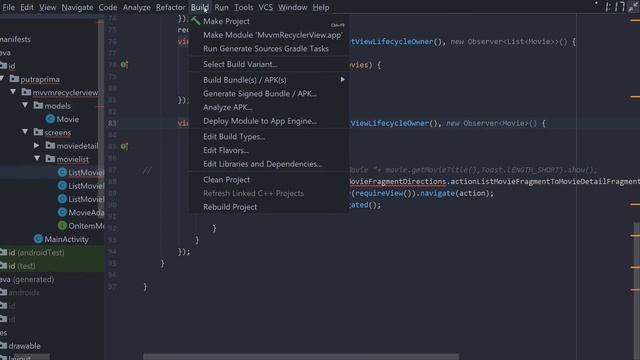Select the manifests folder
The width and height of the screenshot is (640, 360).
16,39
